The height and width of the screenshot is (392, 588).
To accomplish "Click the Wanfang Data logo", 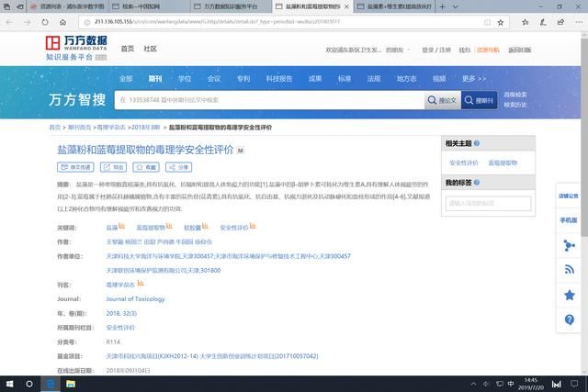I will click(x=76, y=48).
